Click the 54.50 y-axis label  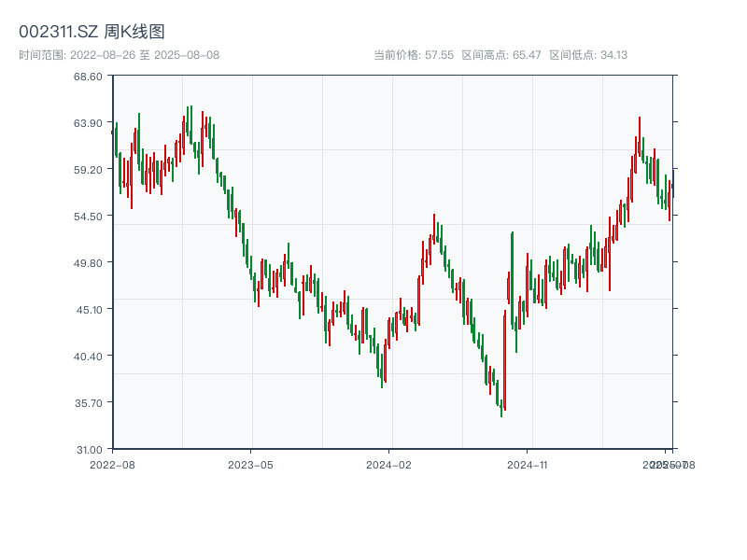[x=88, y=217]
